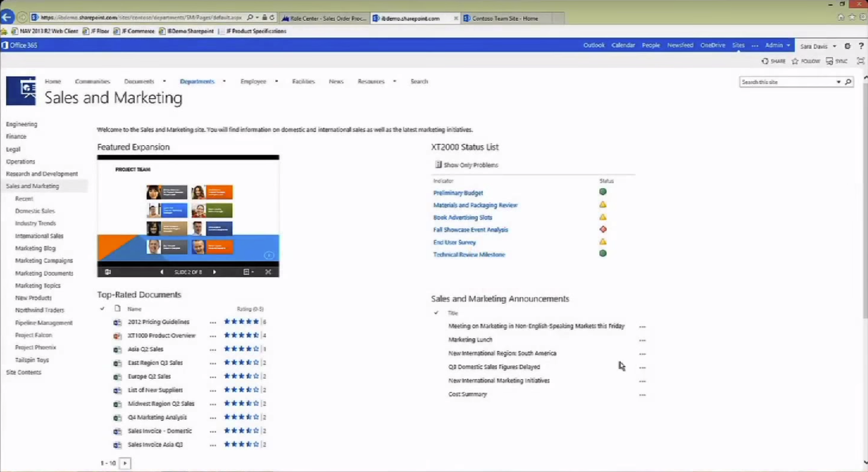Open the Office 365 more options ellipsis
This screenshot has height=472, width=868.
tap(755, 45)
